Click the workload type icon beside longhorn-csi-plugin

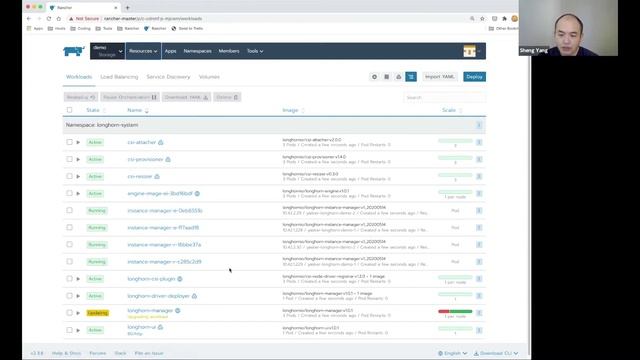tap(180, 279)
